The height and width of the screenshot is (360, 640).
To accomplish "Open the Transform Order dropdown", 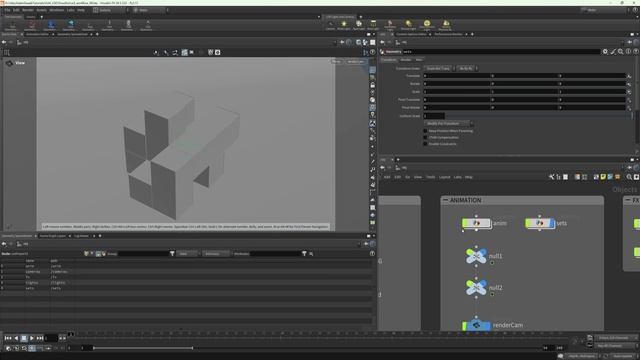I will pyautogui.click(x=439, y=68).
